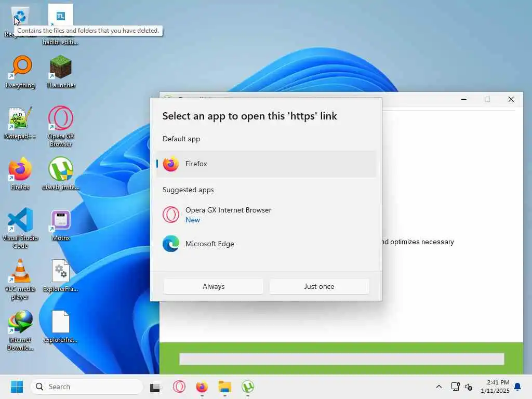The height and width of the screenshot is (399, 532).
Task: Select Firefox desktop shortcut
Action: (20, 174)
